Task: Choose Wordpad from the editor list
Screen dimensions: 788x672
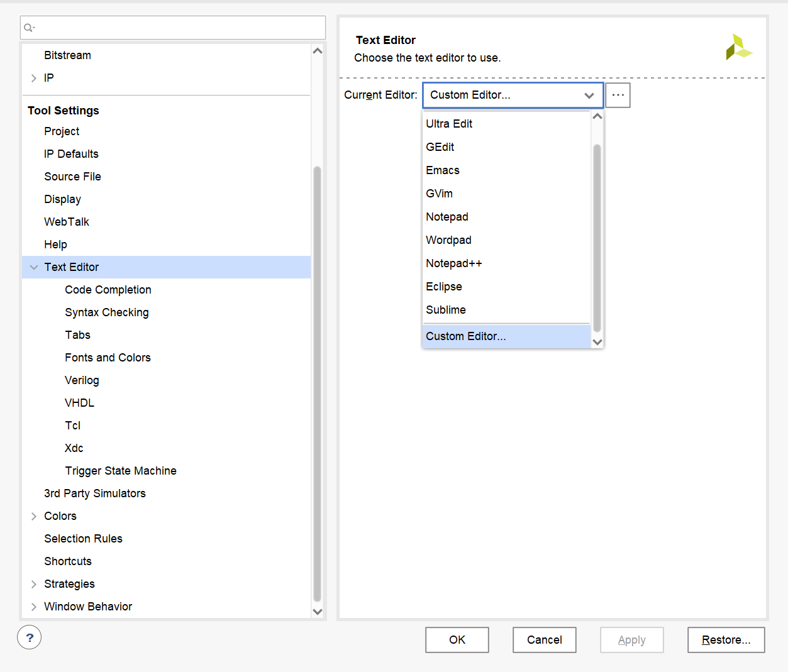Action: (x=507, y=240)
